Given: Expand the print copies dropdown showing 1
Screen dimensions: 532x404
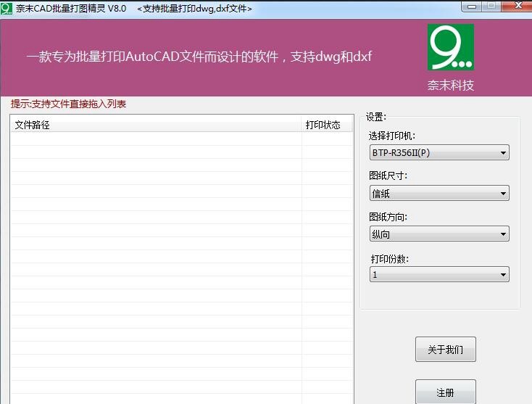Looking at the screenshot, I should click(x=439, y=274).
